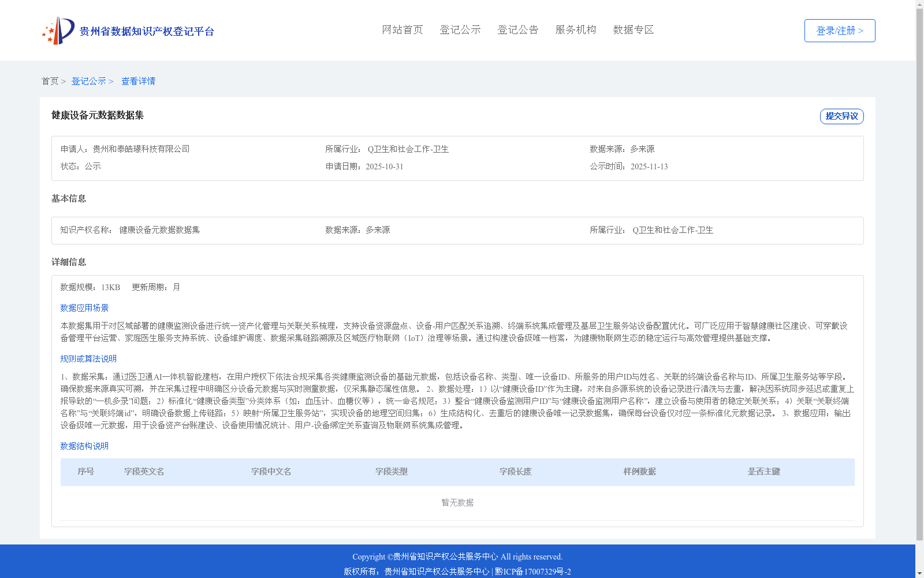Image resolution: width=924 pixels, height=578 pixels.
Task: Click 查看详情 breadcrumb link
Action: [x=138, y=81]
